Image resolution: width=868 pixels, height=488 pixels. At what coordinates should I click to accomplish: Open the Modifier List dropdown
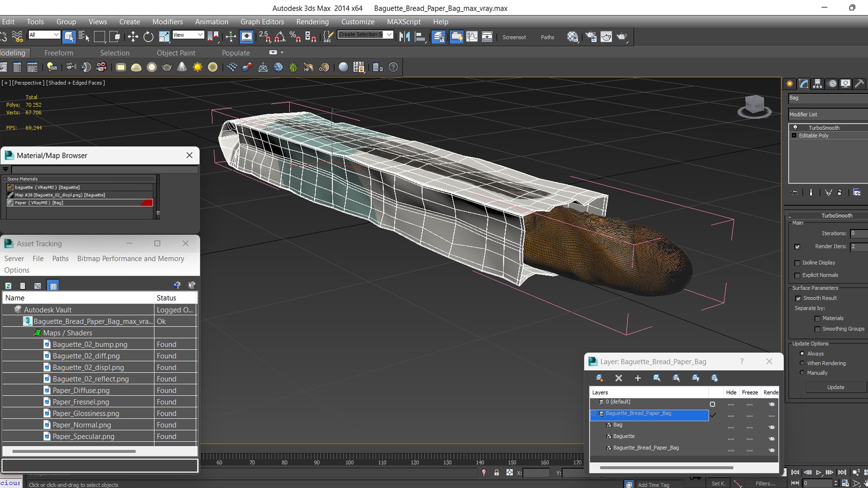pos(827,114)
